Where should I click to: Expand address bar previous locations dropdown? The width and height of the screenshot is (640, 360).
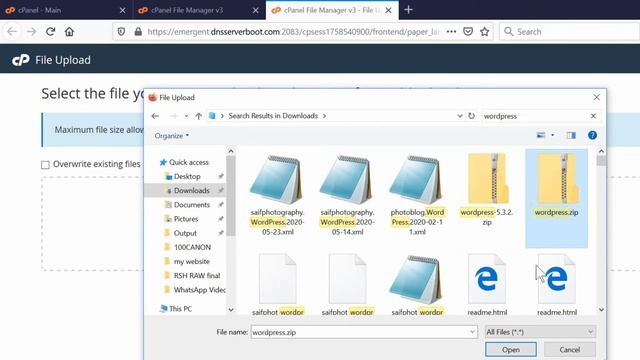pos(460,116)
